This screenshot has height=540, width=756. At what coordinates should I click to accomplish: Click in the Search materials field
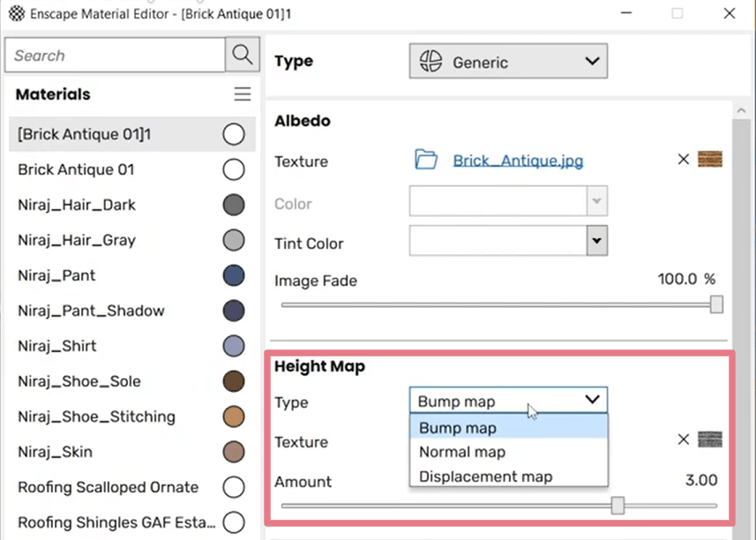pos(116,55)
